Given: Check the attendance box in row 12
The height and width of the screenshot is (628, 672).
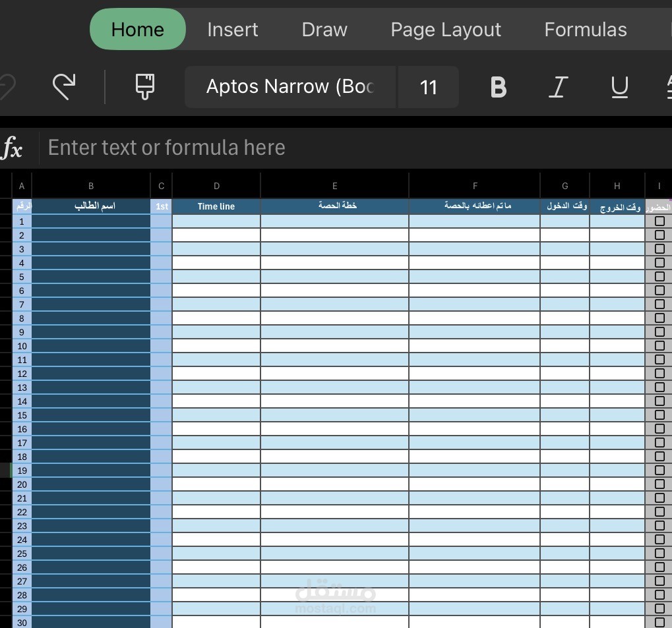Looking at the screenshot, I should click(x=659, y=373).
